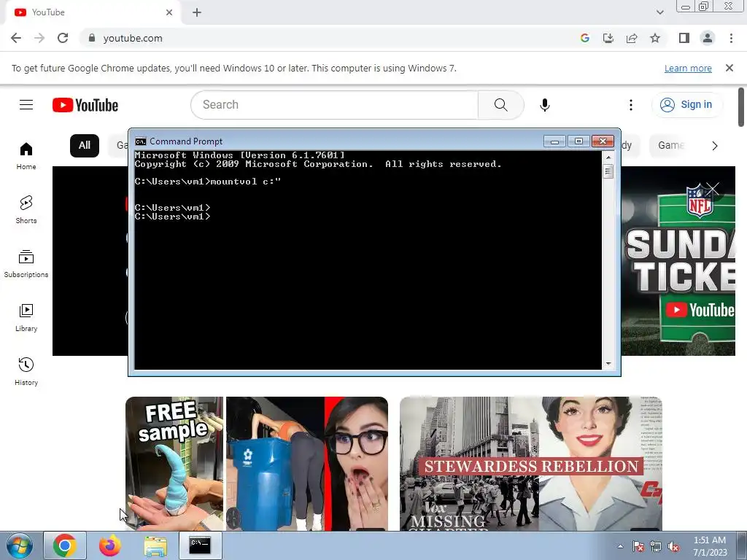Click the youtube.com address bar
The height and width of the screenshot is (560, 747).
(329, 38)
